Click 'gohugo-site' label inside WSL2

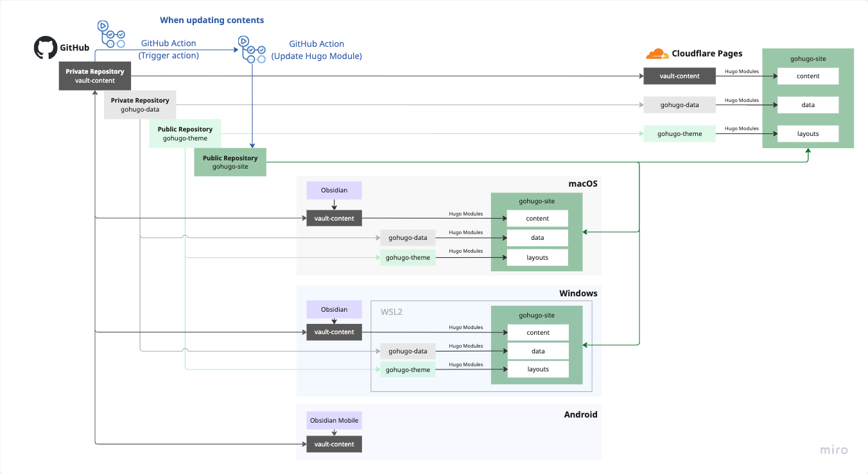[537, 315]
